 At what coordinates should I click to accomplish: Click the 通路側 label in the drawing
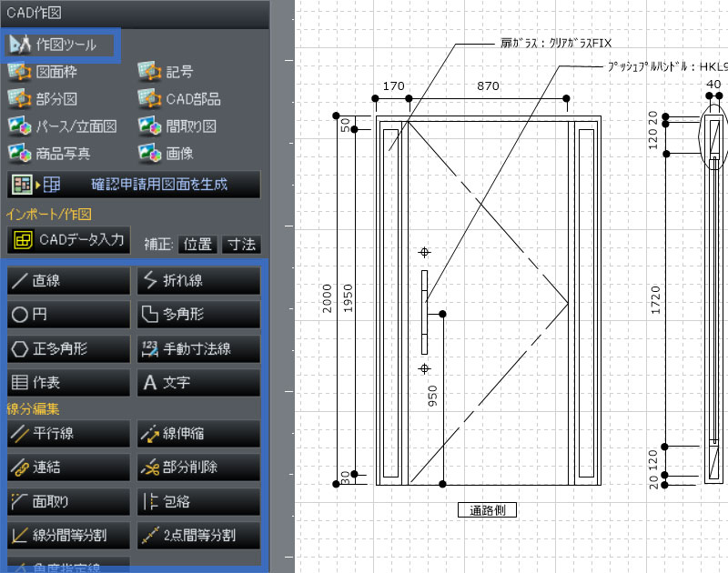(x=488, y=509)
